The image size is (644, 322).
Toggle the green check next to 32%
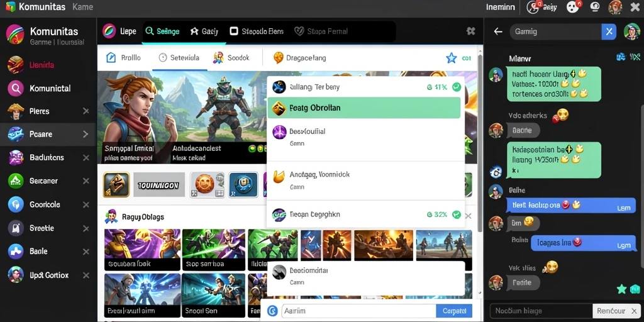[457, 214]
